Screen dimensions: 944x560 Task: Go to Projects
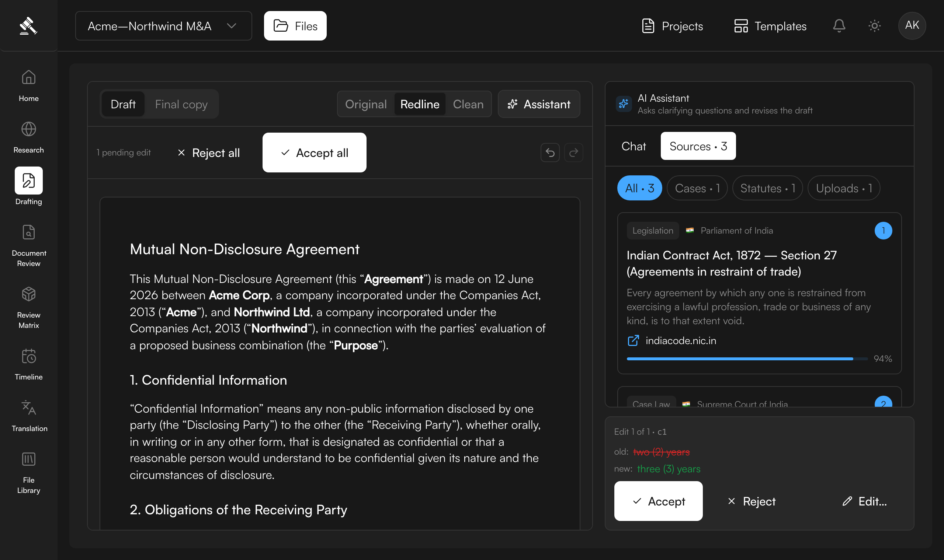click(x=673, y=26)
